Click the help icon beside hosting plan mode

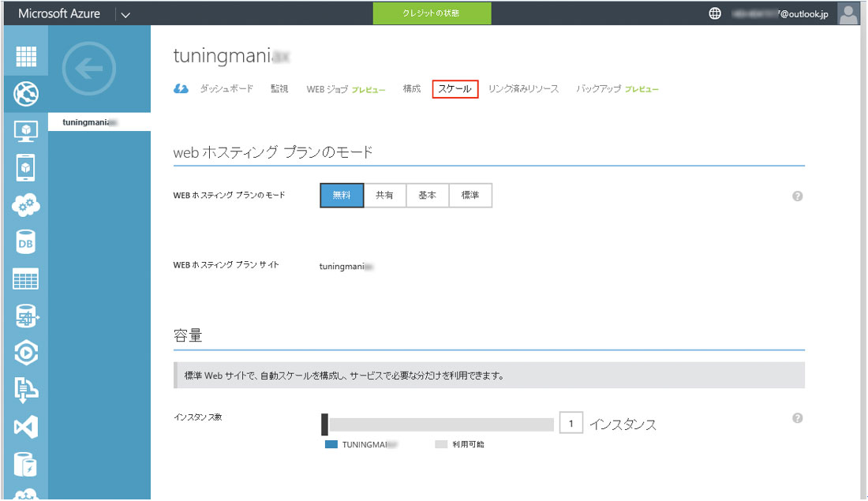coord(797,196)
